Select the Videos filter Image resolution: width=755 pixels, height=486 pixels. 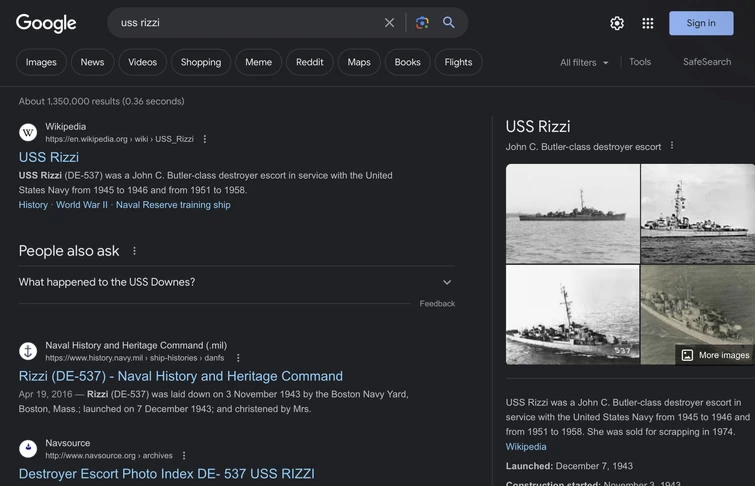(143, 62)
